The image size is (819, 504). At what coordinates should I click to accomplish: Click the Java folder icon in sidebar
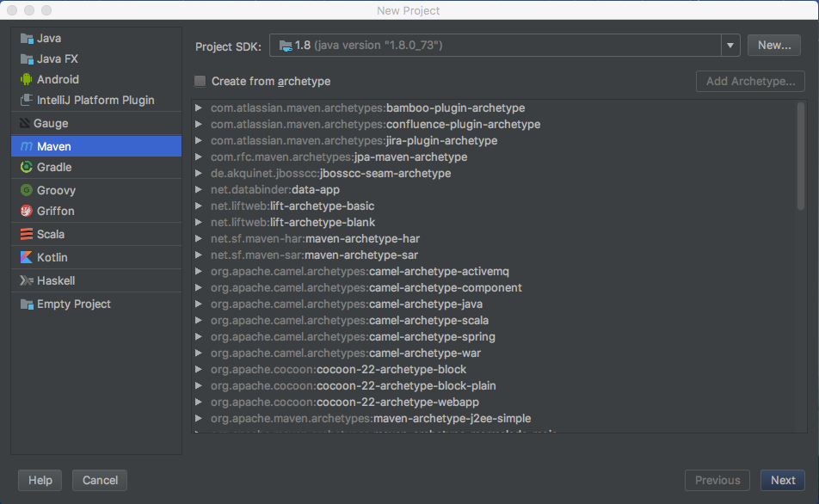pos(27,38)
